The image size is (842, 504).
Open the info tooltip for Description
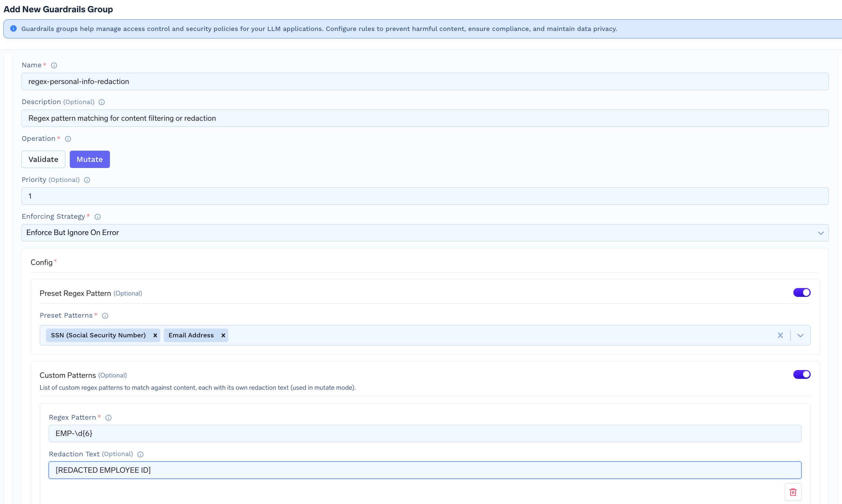pos(101,102)
